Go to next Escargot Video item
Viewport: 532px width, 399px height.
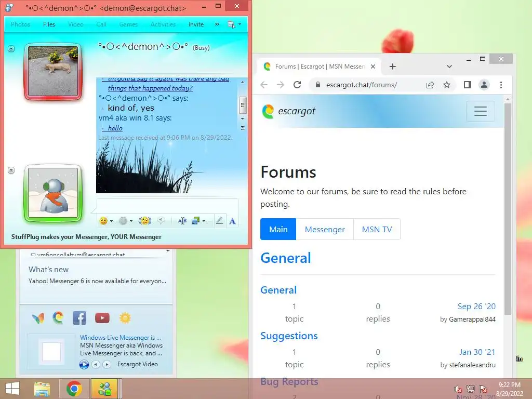[107, 364]
